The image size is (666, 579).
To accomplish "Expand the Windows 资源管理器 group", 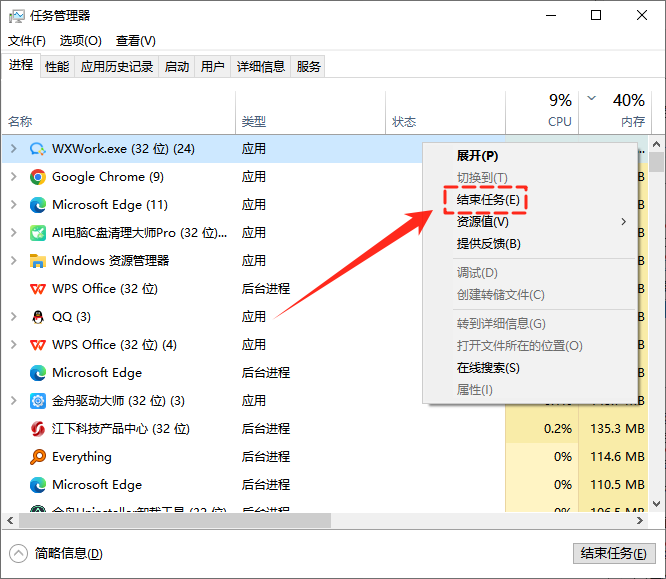I will point(14,261).
